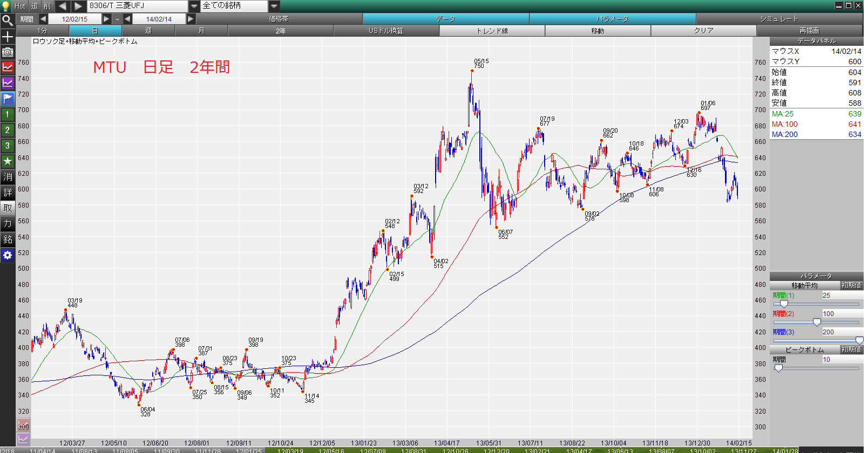Click faded purple chart icon at bottom left

point(23,440)
